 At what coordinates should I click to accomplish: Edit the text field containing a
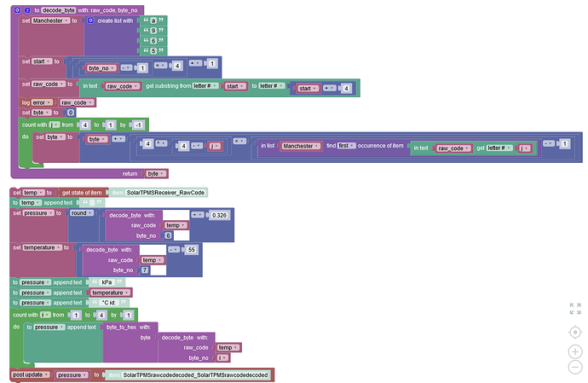153,20
